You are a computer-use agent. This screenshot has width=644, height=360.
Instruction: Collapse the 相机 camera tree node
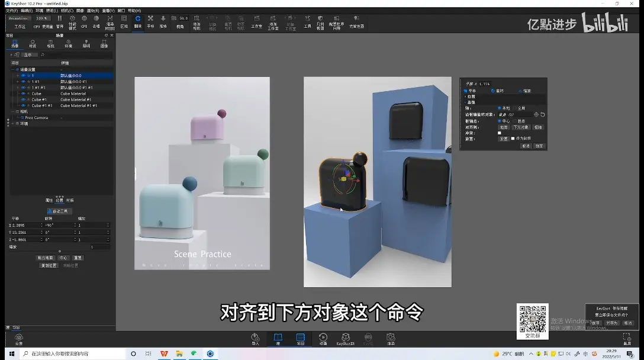coord(13,111)
